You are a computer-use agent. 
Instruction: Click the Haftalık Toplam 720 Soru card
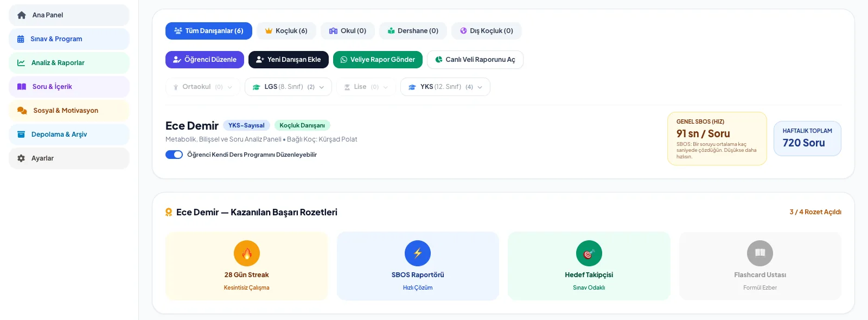tap(807, 138)
